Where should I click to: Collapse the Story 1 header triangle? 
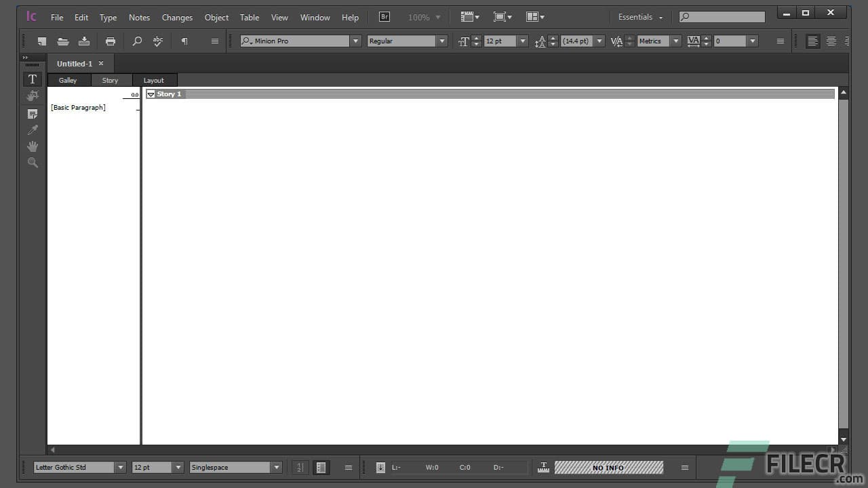(x=151, y=94)
